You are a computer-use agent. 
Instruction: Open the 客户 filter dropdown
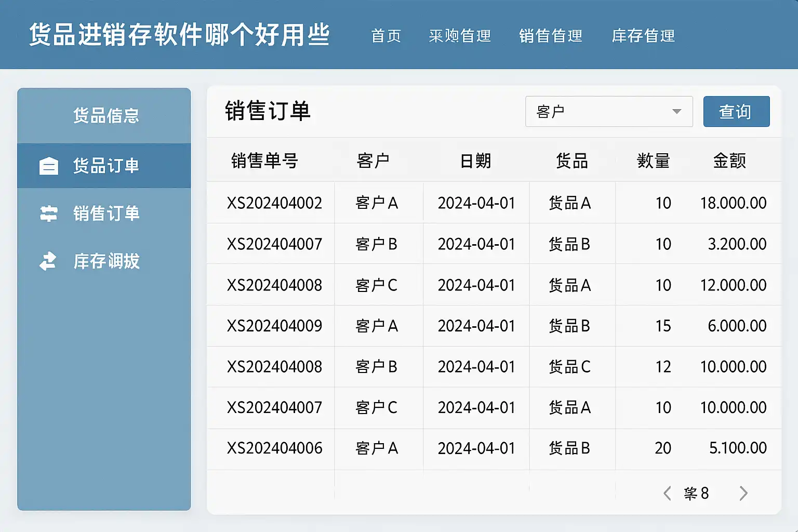click(609, 111)
